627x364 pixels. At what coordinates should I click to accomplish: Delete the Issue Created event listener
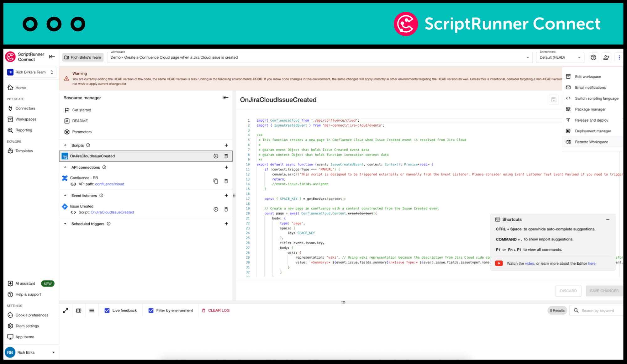click(226, 209)
